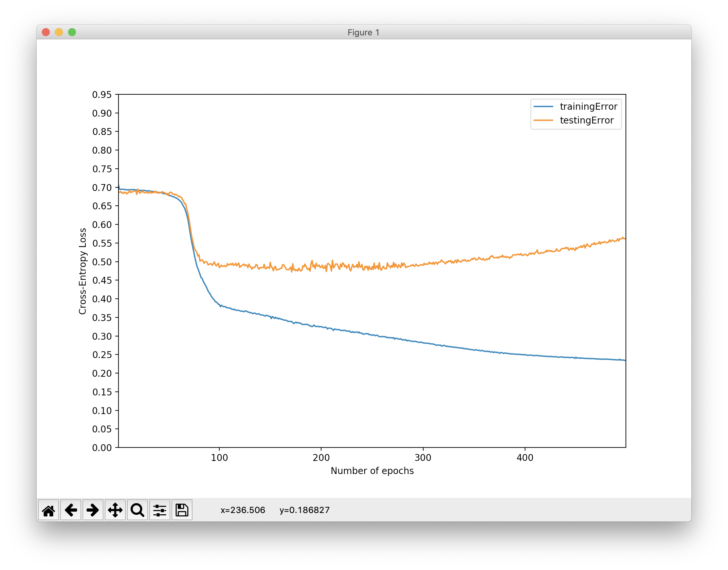Click the Cross-Entropy Loss axis label

(x=82, y=271)
